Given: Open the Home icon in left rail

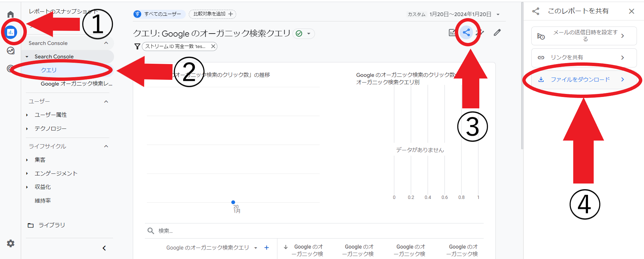Looking at the screenshot, I should point(11,14).
